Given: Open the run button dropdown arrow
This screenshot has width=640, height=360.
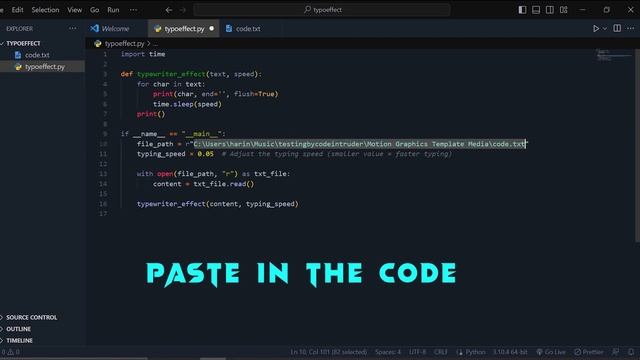Looking at the screenshot, I should coord(605,29).
